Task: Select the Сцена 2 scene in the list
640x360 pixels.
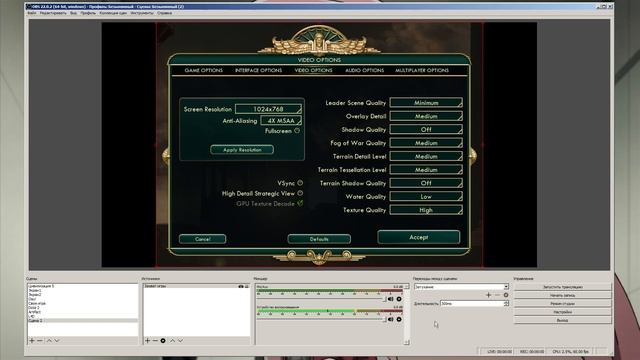Action: pyautogui.click(x=83, y=320)
